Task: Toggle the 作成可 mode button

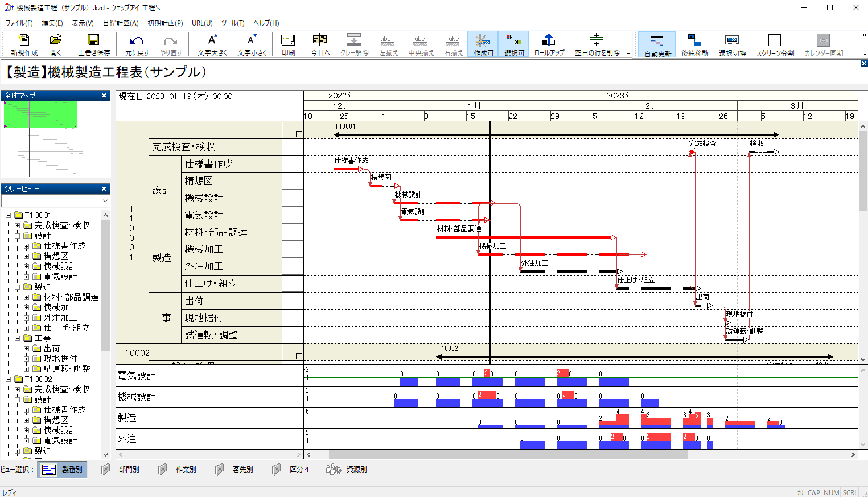Action: point(483,44)
